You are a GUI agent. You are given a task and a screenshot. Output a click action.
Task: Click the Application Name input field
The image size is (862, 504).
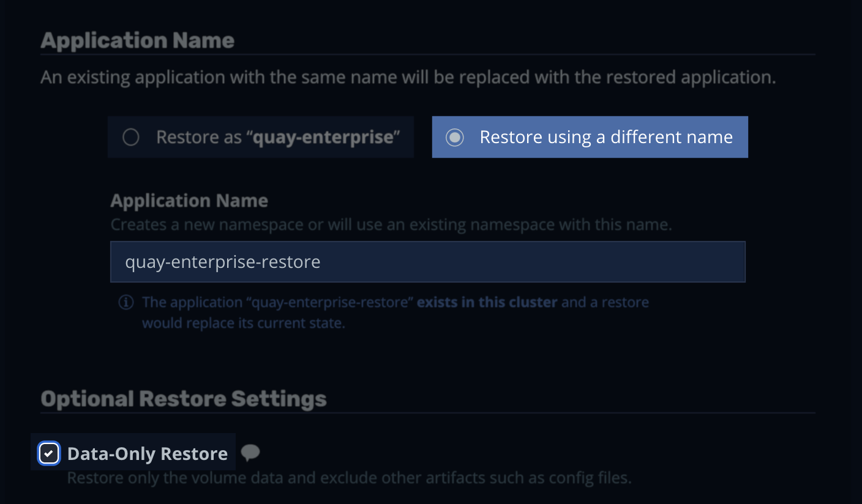(x=427, y=262)
